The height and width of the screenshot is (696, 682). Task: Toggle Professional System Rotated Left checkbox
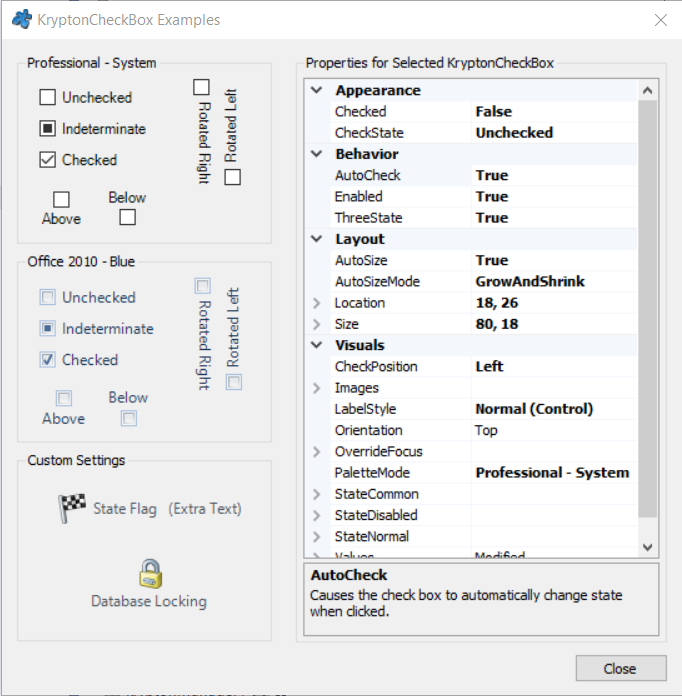pyautogui.click(x=233, y=177)
